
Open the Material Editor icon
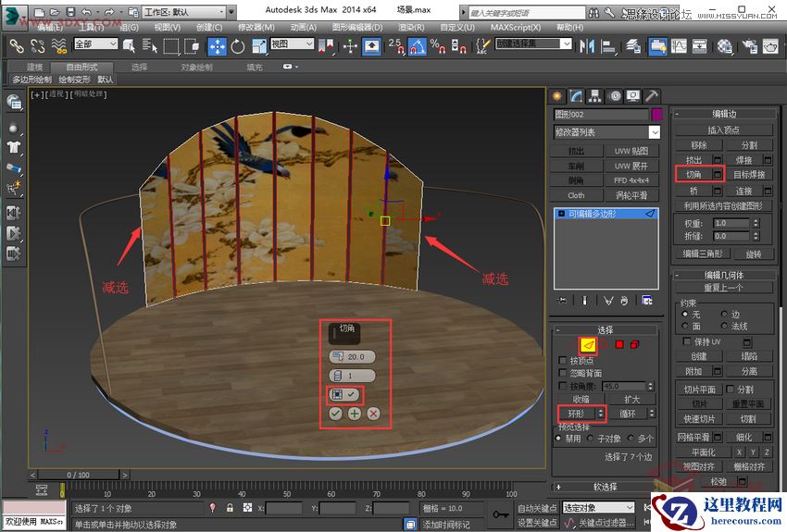coord(725,46)
